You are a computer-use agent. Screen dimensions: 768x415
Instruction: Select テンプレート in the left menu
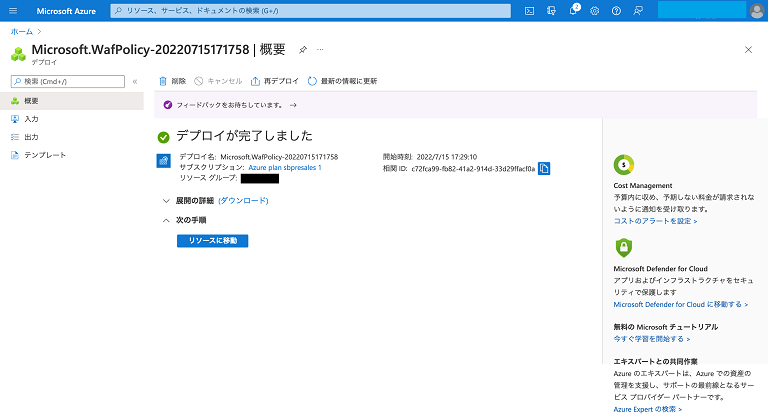pos(44,155)
